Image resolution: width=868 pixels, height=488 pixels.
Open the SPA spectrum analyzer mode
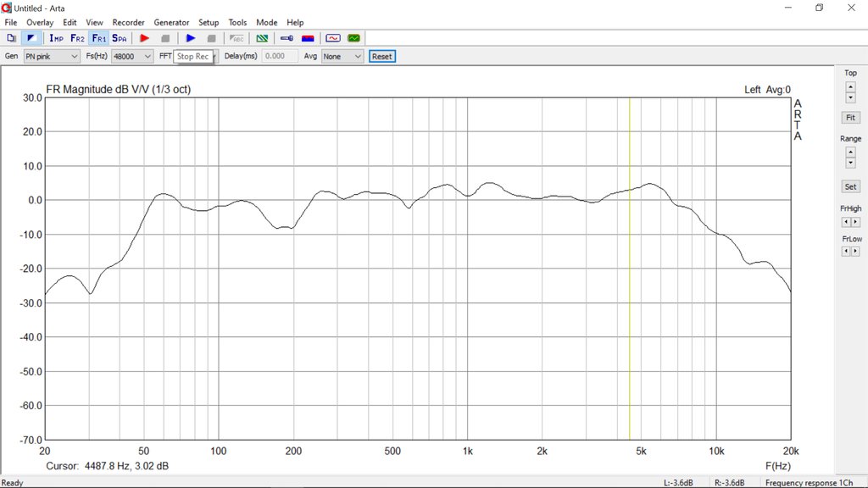[120, 38]
